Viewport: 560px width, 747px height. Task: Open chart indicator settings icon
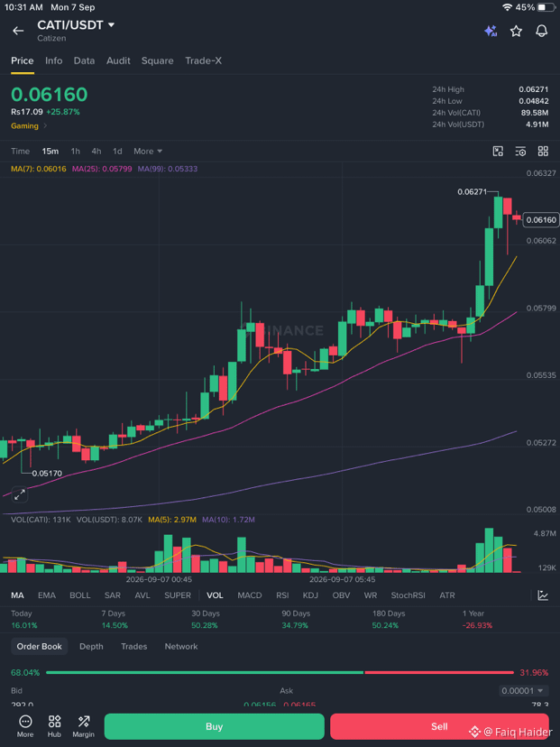point(520,152)
